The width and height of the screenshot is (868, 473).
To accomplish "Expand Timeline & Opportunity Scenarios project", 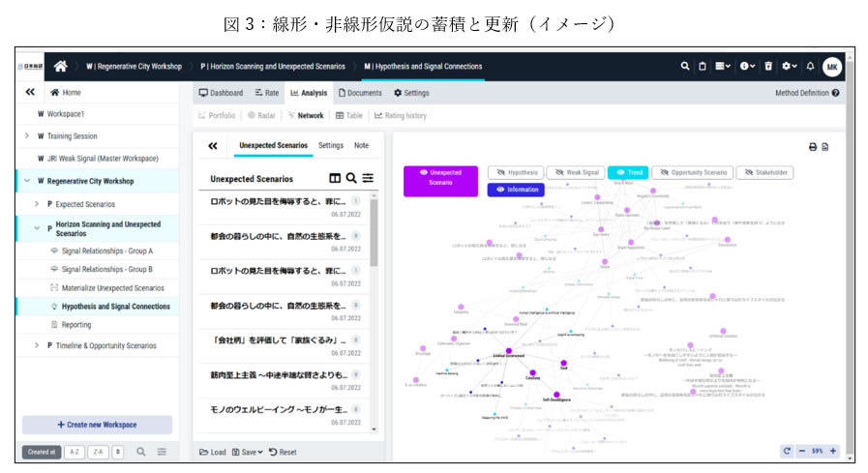I will (x=37, y=345).
